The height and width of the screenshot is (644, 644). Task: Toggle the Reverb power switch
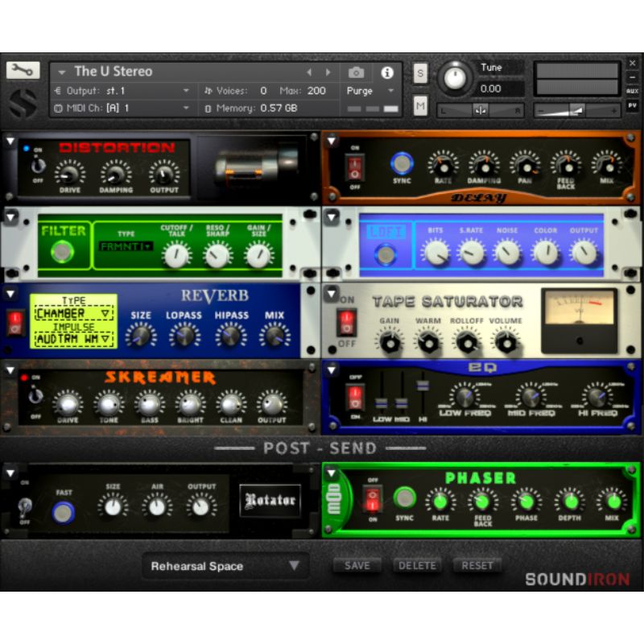(x=15, y=324)
